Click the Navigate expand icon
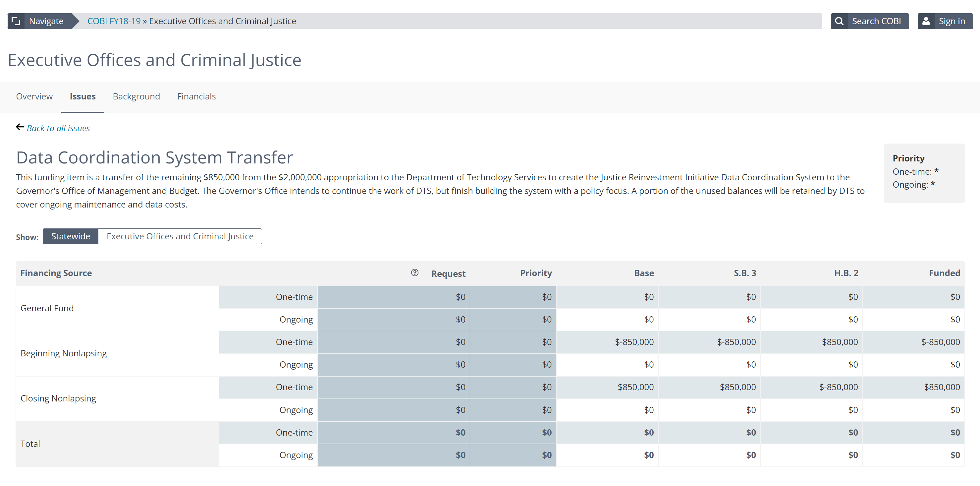This screenshot has height=486, width=980. pyautogui.click(x=16, y=21)
